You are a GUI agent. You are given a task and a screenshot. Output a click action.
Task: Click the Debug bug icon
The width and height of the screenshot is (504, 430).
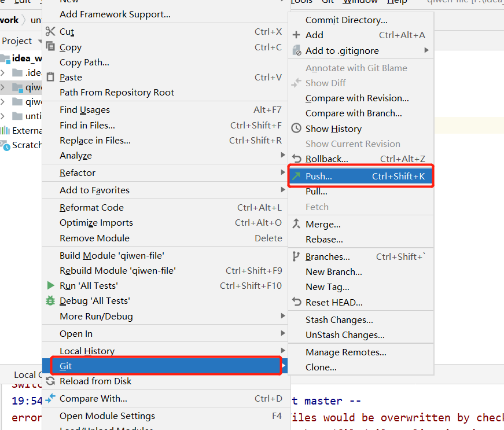(x=50, y=300)
